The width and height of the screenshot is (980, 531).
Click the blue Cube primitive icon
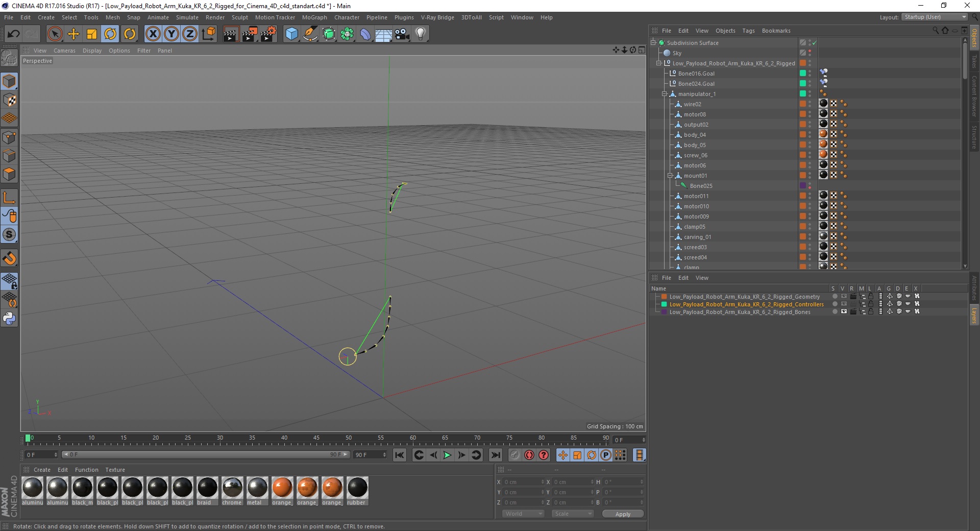(291, 34)
